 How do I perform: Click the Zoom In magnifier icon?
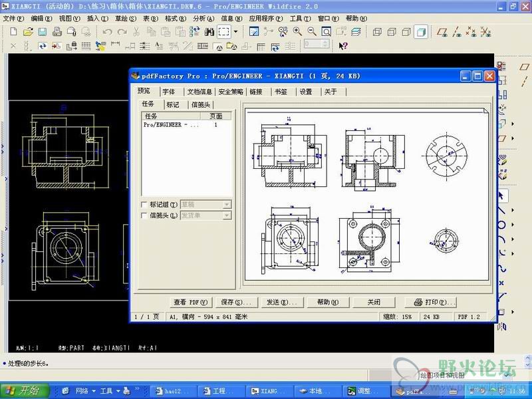click(297, 31)
